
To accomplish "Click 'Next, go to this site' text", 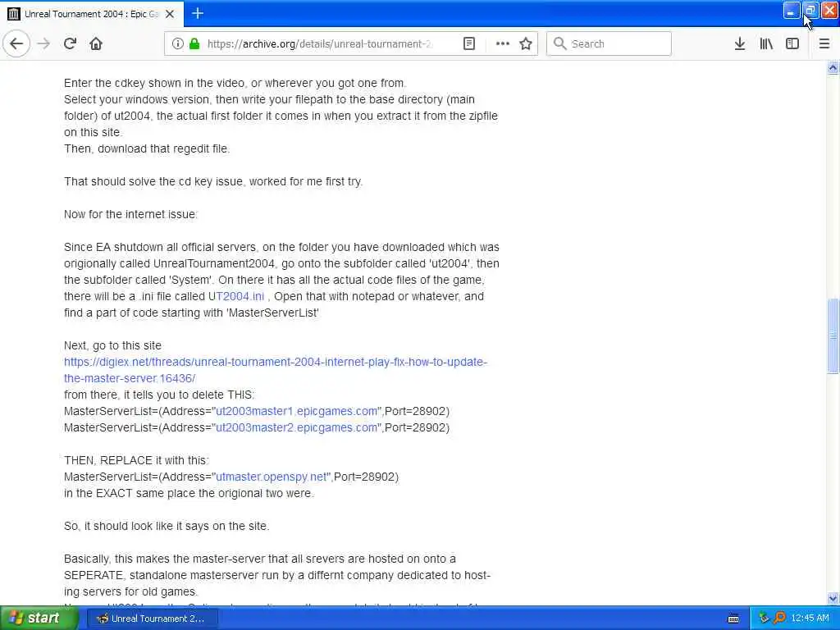I will [112, 345].
